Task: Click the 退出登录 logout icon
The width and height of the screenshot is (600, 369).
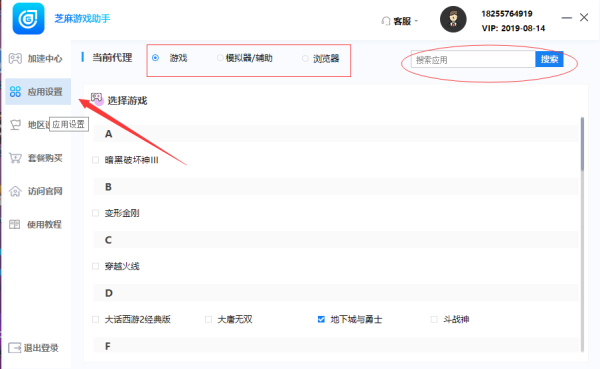Action: pyautogui.click(x=15, y=348)
